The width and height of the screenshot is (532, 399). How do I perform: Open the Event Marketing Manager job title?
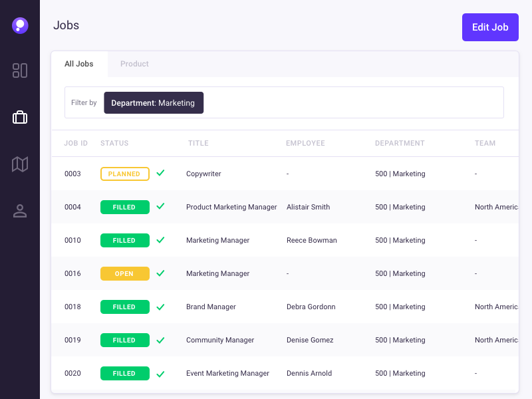tap(227, 373)
